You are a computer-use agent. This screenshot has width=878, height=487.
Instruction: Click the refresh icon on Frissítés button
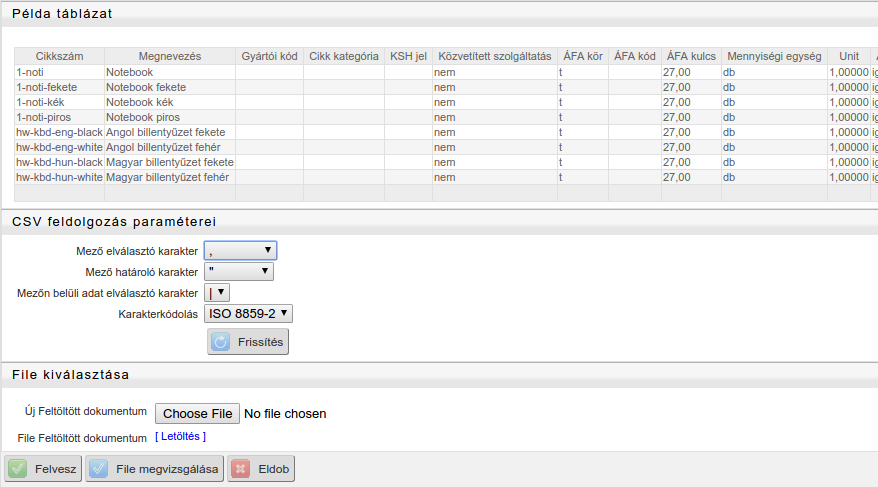coord(222,342)
